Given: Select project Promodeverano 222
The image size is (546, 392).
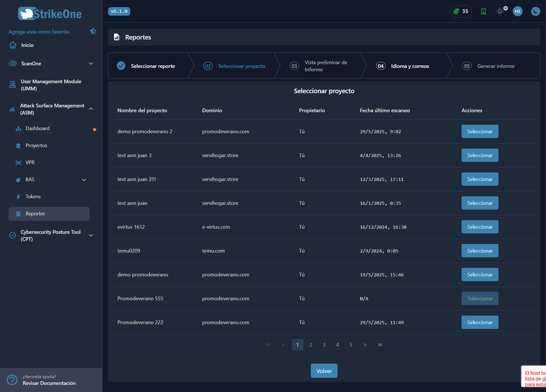Looking at the screenshot, I should [480, 322].
